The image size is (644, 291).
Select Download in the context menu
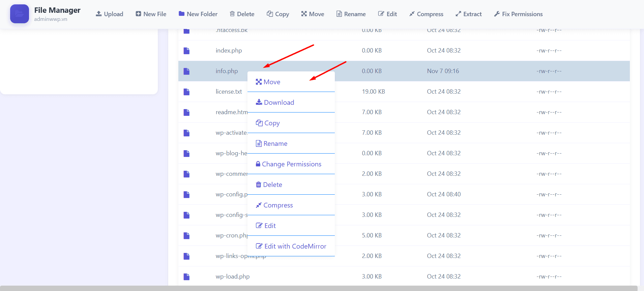275,102
